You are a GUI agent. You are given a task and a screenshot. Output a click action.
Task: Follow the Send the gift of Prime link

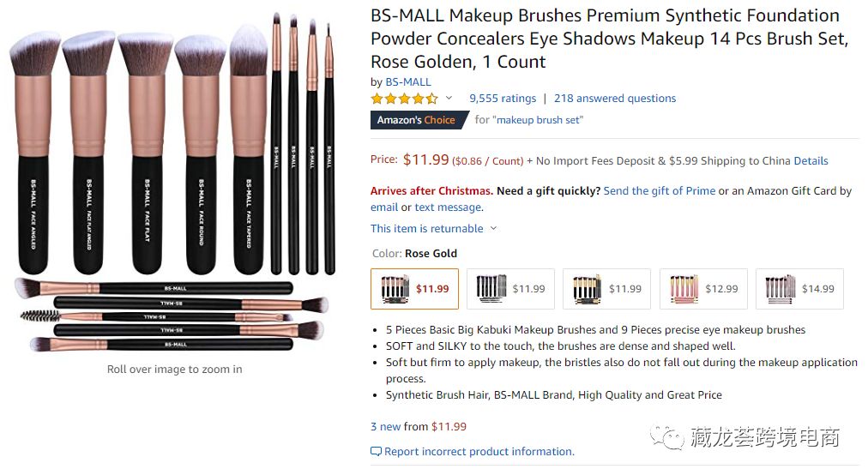[x=659, y=190]
